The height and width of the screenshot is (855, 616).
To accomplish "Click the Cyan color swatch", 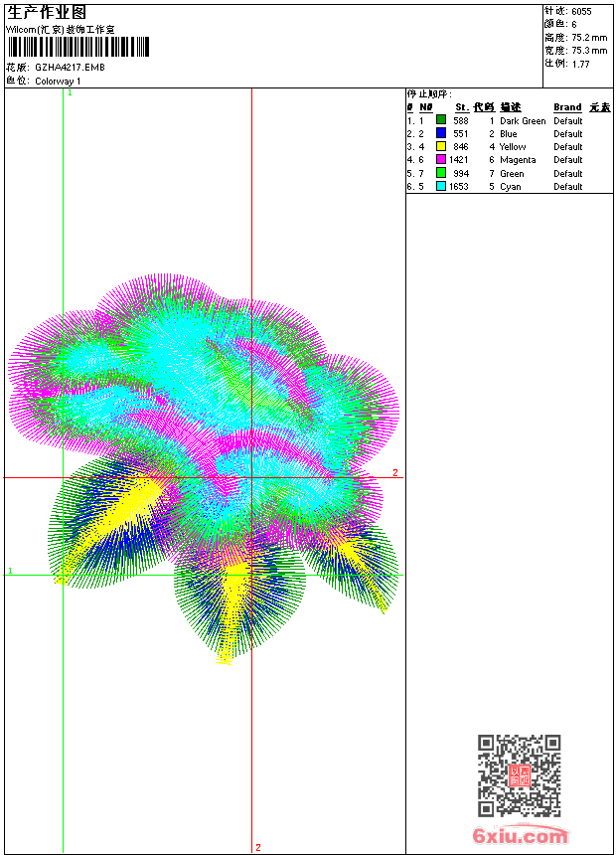I will point(441,186).
